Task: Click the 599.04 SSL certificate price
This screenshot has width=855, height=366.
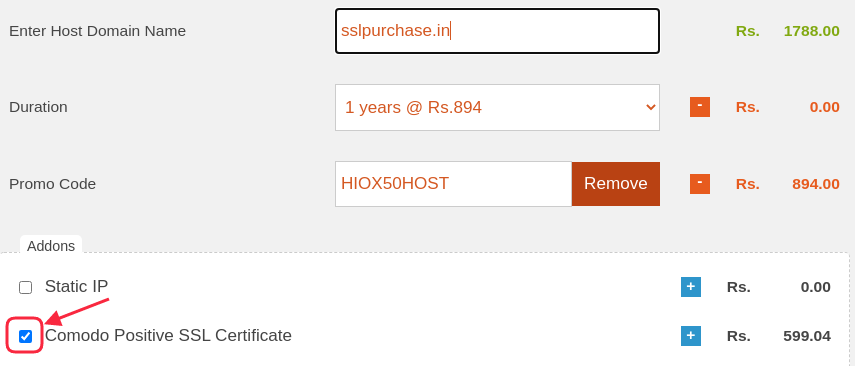Action: [x=807, y=336]
